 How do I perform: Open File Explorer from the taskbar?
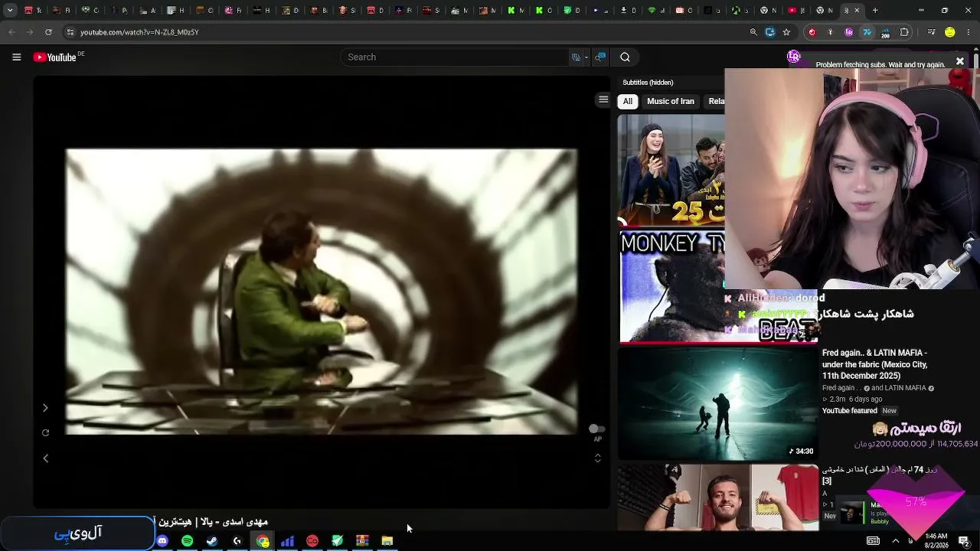point(387,541)
